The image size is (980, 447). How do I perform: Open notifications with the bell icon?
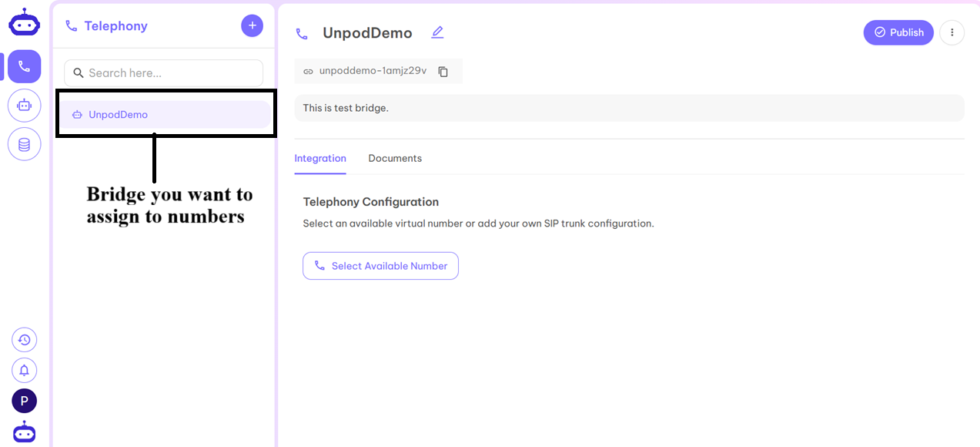(24, 370)
